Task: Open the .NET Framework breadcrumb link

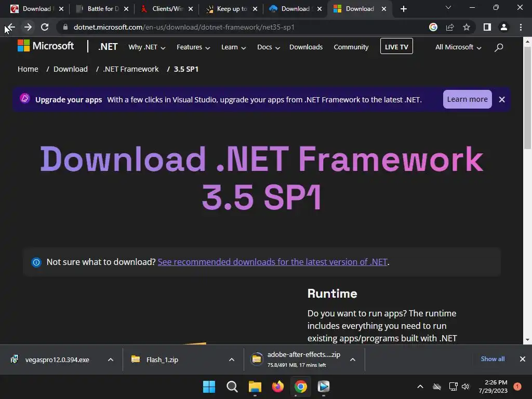Action: pyautogui.click(x=130, y=69)
